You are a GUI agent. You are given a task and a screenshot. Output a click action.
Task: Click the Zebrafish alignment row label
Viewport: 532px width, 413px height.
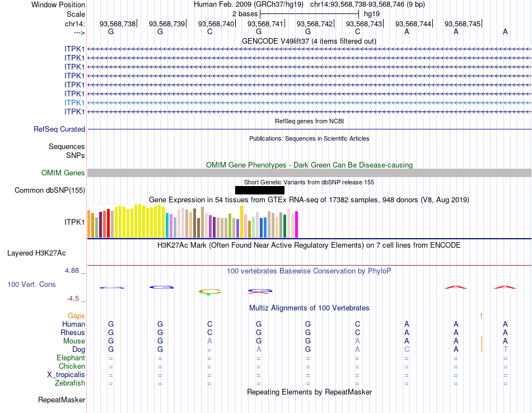(x=70, y=383)
